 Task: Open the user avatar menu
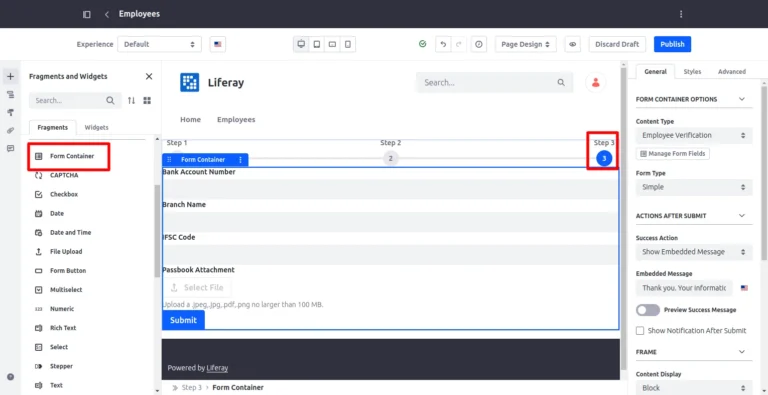point(596,82)
